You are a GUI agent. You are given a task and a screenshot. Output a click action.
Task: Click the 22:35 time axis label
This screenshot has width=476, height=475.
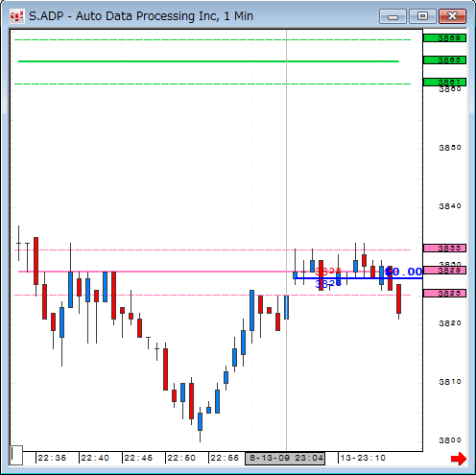click(52, 458)
